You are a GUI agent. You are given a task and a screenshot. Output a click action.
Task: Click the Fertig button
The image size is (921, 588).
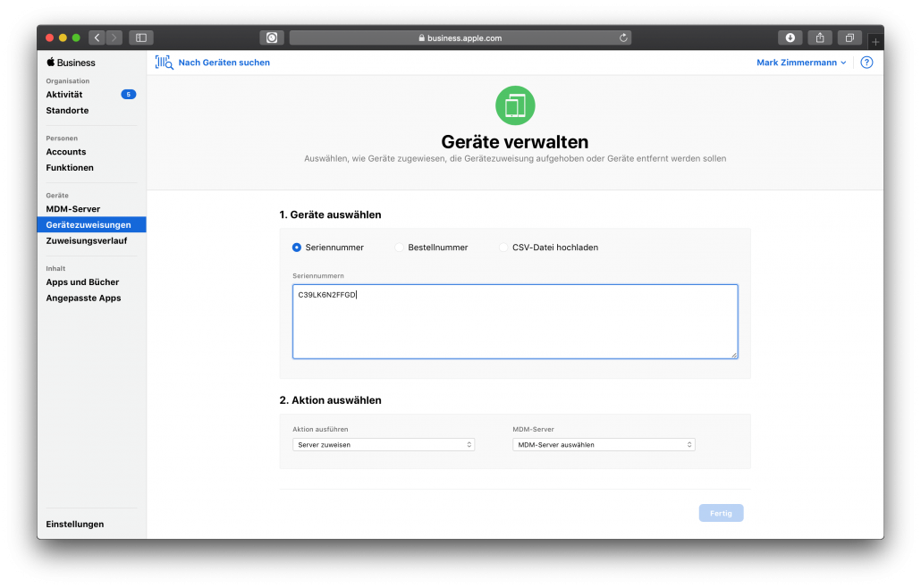click(x=721, y=513)
